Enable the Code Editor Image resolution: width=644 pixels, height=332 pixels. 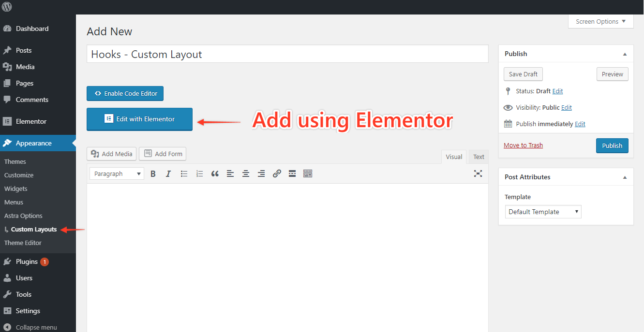[x=125, y=93]
